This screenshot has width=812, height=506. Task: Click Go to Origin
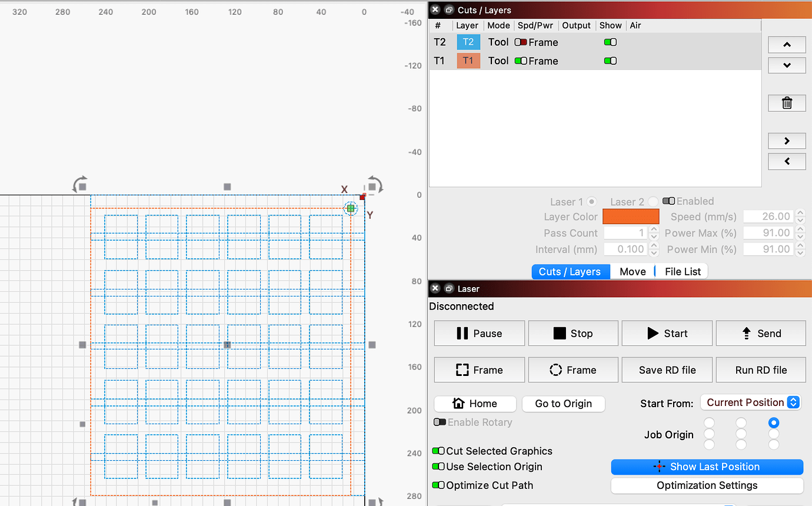[563, 404]
